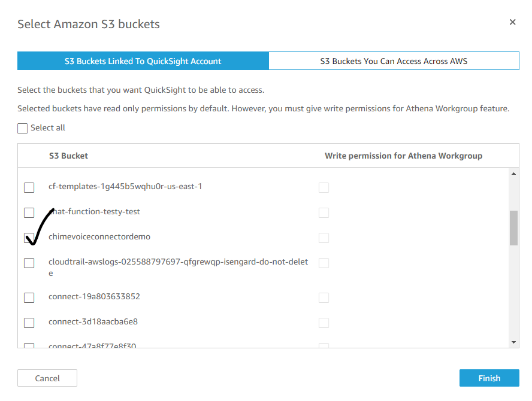Click the cf-templates-1g445b5wqhu0r-us-east-1 bucket name
The height and width of the screenshot is (401, 532).
(x=125, y=186)
